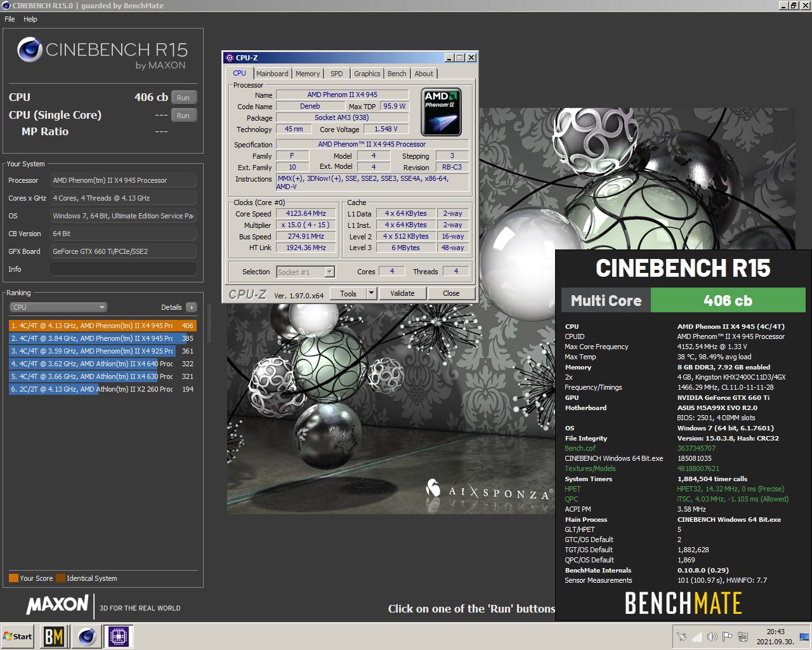This screenshot has height=650, width=812.
Task: Click the Tools button in CPU-Z
Action: (x=348, y=293)
